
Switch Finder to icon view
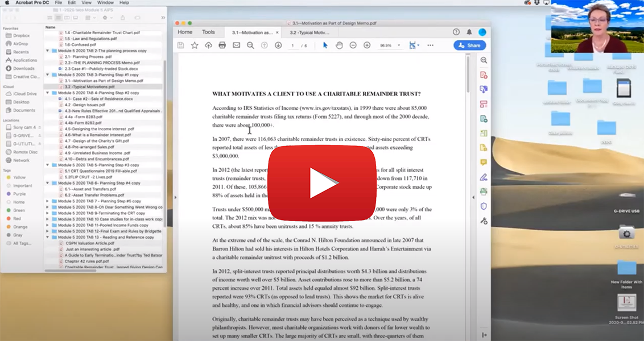click(x=49, y=18)
